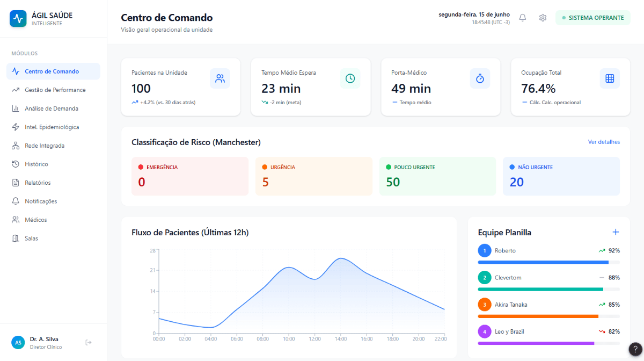Click the plus icon in Equipe Planilla

(x=616, y=232)
